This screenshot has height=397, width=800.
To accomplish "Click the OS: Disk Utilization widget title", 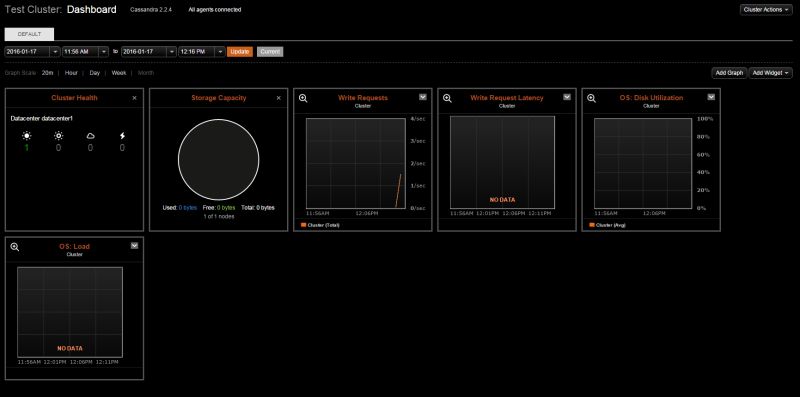I will click(x=651, y=97).
